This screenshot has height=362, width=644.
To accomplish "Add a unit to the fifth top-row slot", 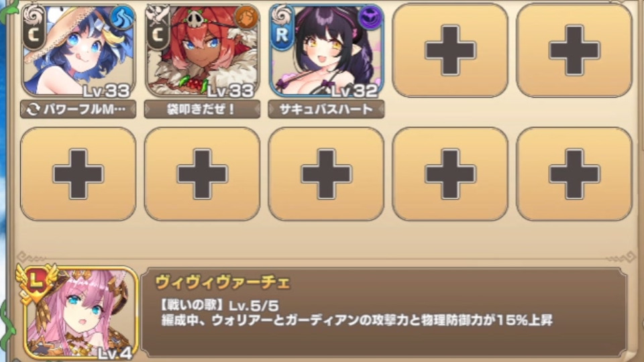I will (574, 50).
